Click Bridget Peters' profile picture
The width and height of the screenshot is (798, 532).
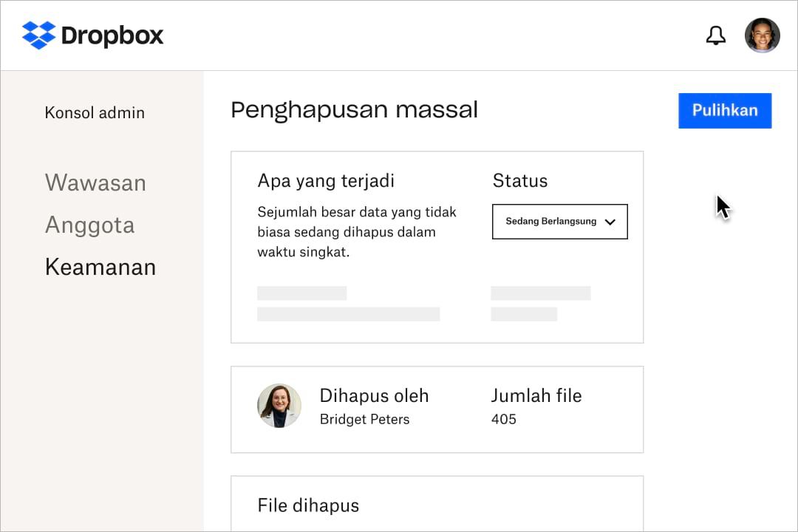click(x=279, y=406)
